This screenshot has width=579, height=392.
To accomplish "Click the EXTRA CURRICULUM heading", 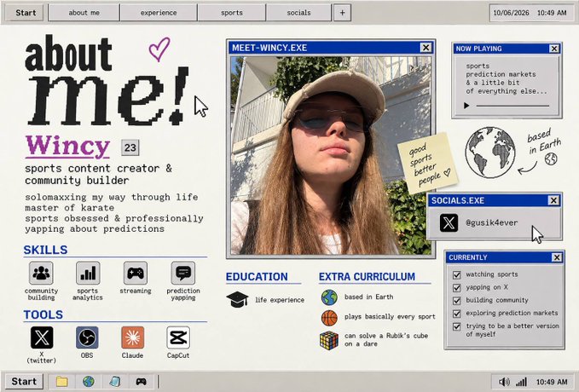I will click(x=367, y=277).
